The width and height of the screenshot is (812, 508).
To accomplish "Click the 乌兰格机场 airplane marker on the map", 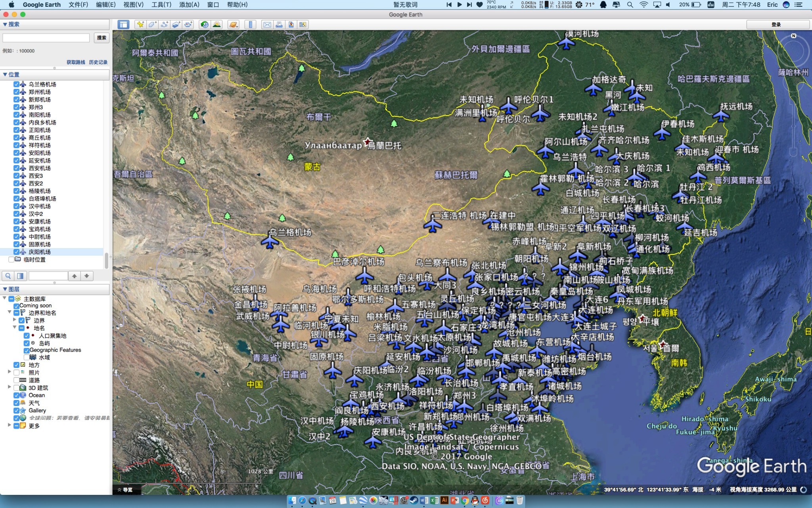I will (270, 241).
